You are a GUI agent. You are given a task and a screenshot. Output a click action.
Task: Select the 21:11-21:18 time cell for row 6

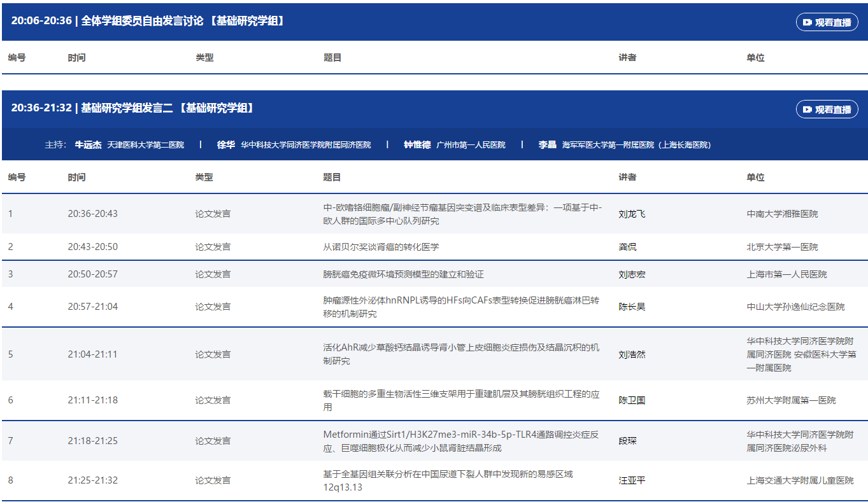(x=92, y=400)
